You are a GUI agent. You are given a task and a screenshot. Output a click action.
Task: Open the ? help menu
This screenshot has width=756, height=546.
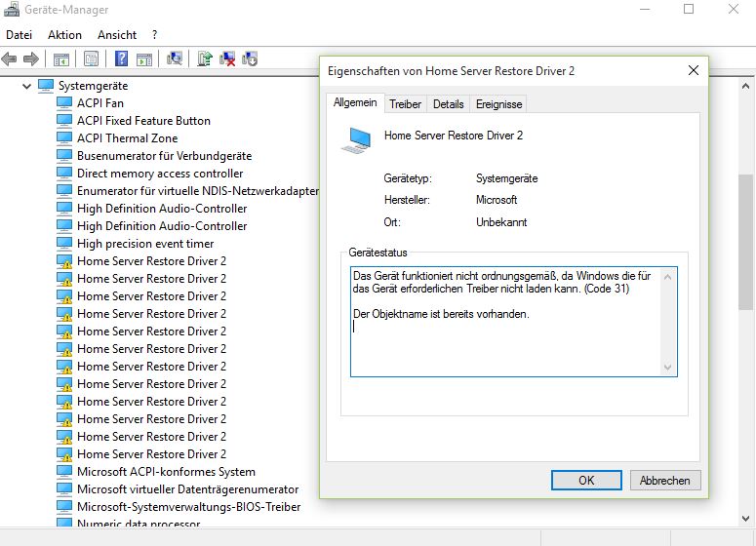(154, 35)
